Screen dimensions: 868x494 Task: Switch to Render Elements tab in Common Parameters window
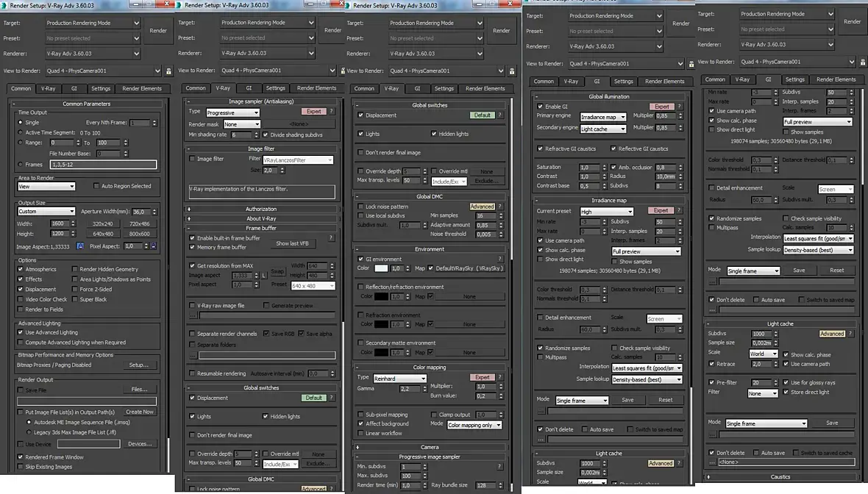coord(142,88)
